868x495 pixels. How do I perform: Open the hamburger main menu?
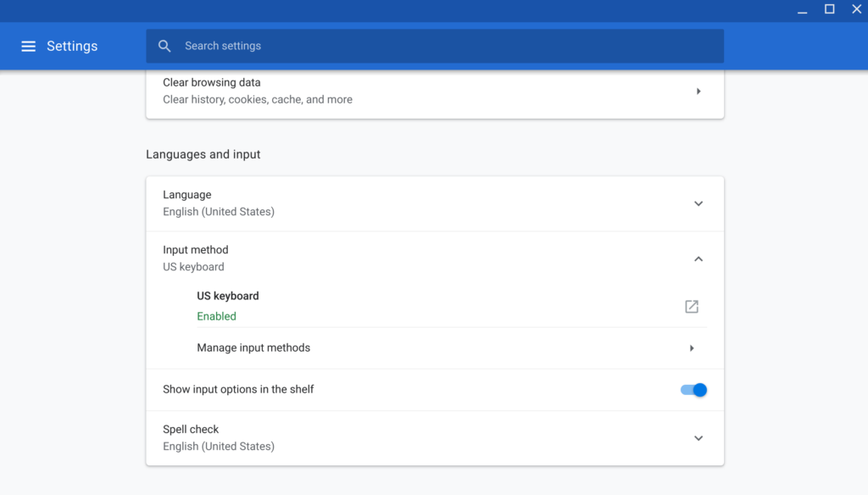pos(28,47)
